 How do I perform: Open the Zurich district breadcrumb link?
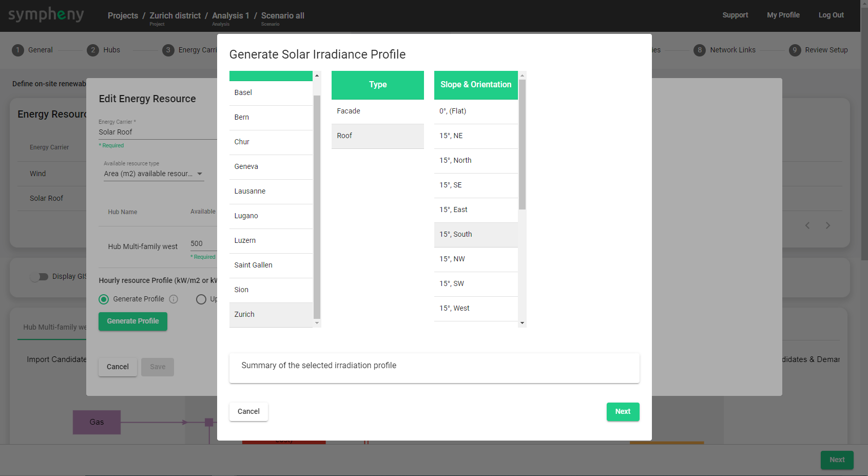(x=175, y=15)
